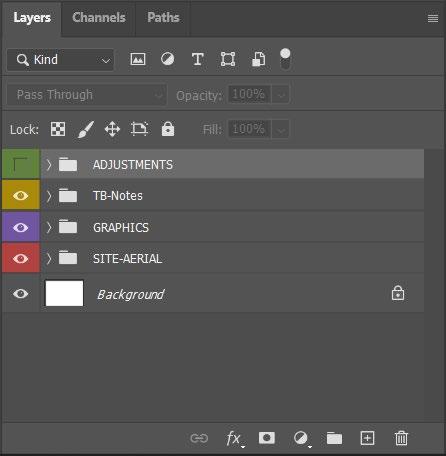Filter for adjustment layers icon
Viewport: 446px width, 456px height.
tap(167, 59)
